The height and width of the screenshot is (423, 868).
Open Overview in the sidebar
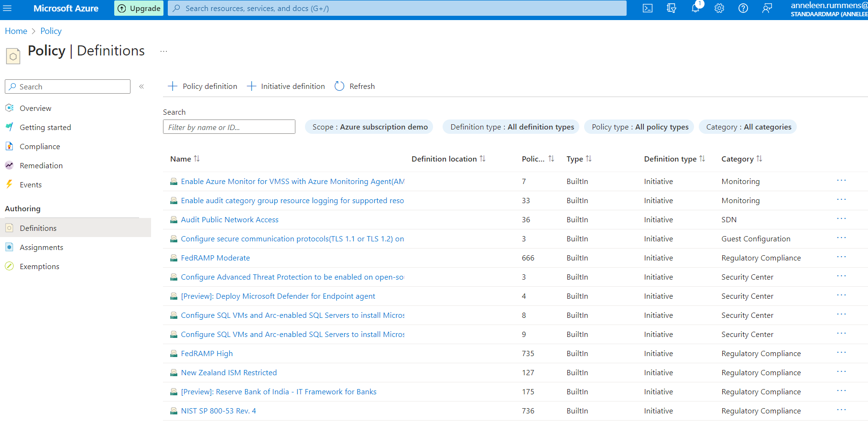(x=35, y=108)
